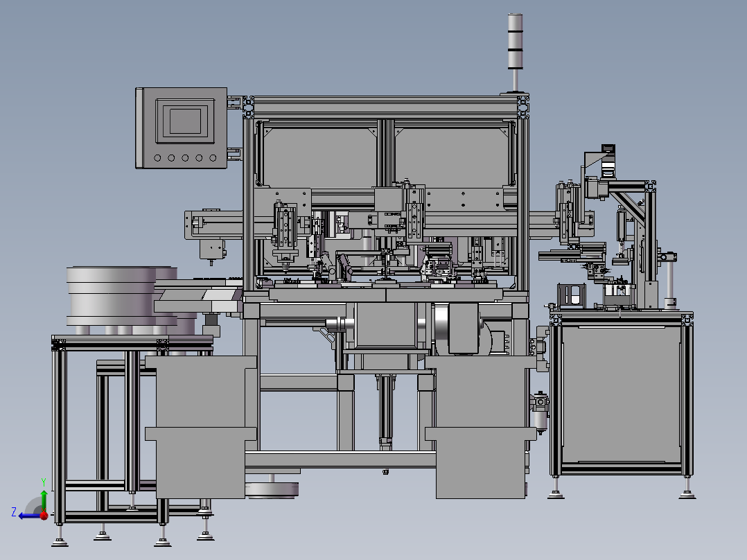
Task: Select the round foot pedal disc under the machine
Action: pyautogui.click(x=272, y=490)
